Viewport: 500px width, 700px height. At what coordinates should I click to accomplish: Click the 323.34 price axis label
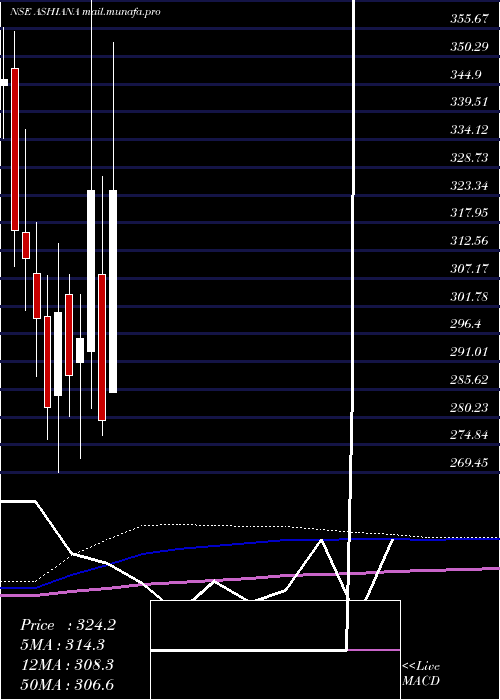click(469, 185)
